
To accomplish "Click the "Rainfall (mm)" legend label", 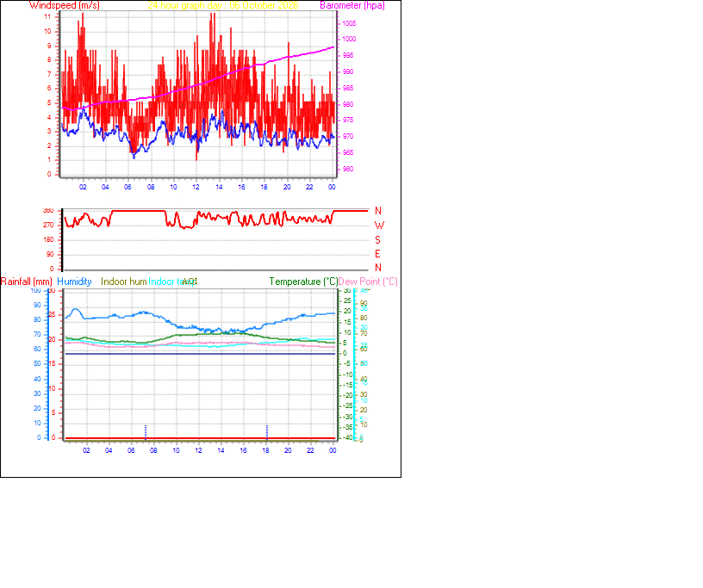I will point(27,282).
